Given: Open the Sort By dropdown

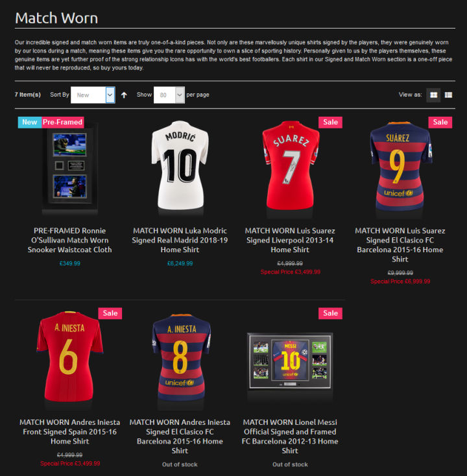Looking at the screenshot, I should [x=93, y=95].
